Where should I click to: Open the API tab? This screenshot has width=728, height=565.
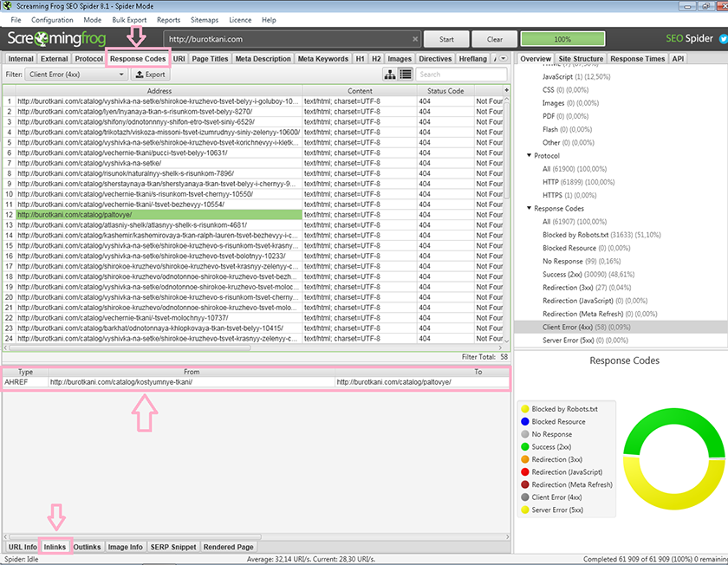[x=678, y=59]
